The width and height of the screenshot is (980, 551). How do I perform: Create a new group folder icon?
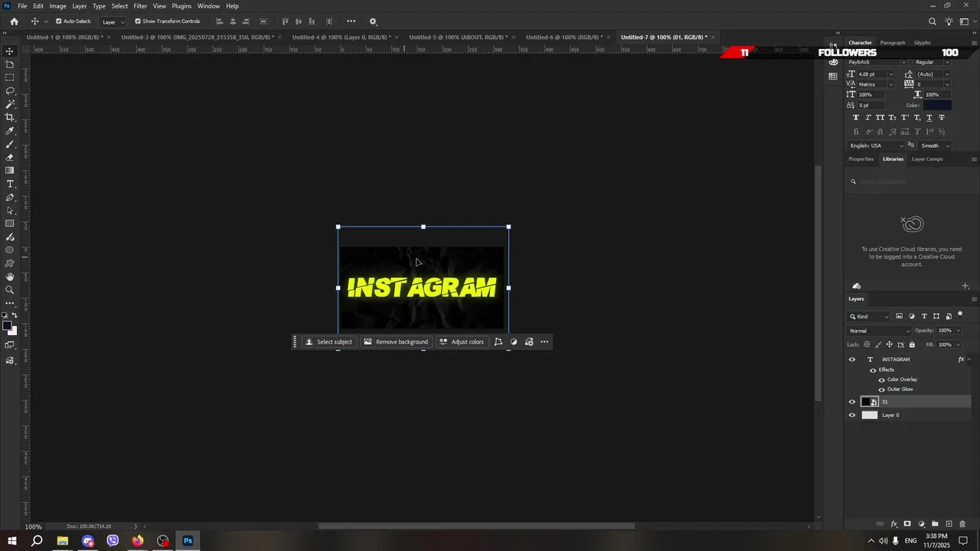[935, 524]
